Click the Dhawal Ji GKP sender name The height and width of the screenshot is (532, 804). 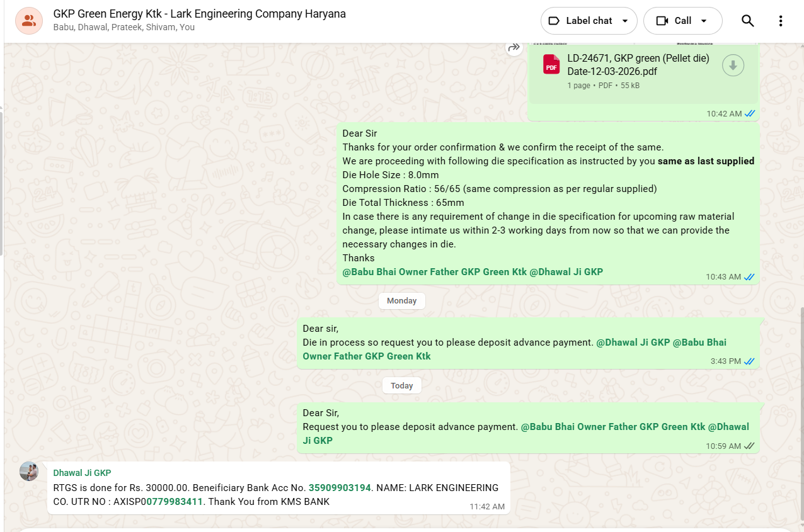tap(82, 473)
